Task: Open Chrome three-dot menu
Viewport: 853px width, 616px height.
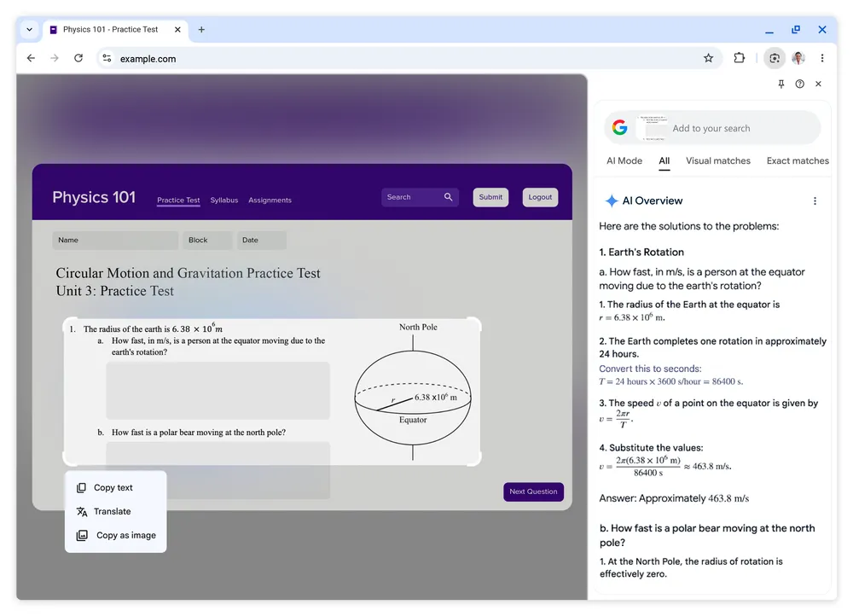Action: [822, 58]
